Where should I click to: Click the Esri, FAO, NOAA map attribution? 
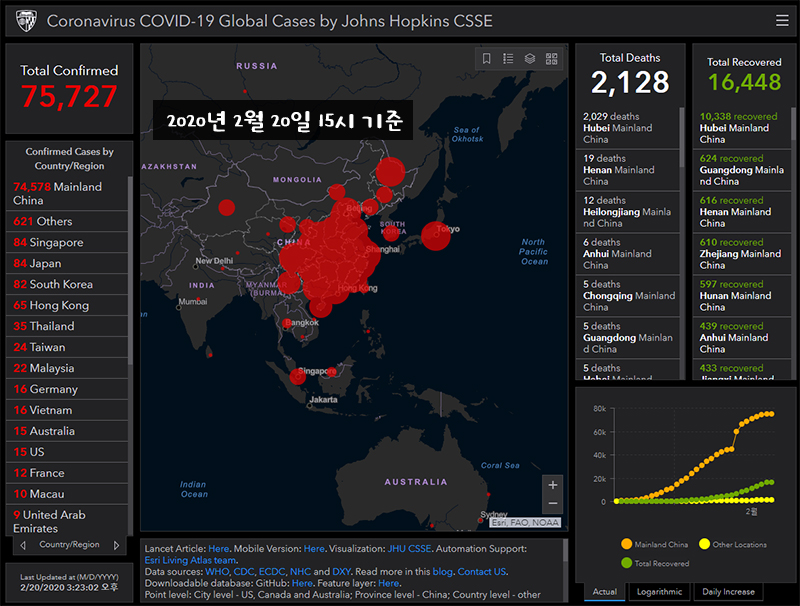tap(525, 522)
